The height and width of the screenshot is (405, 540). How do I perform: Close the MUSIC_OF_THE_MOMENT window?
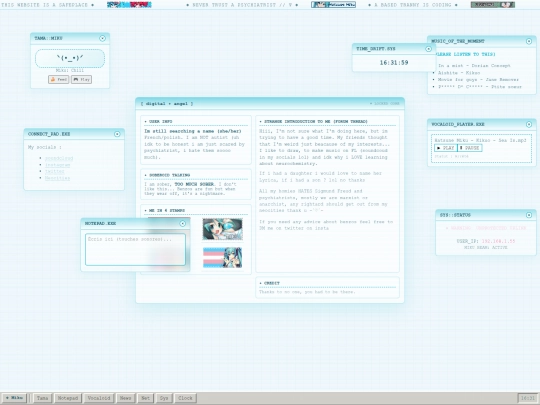click(x=529, y=41)
